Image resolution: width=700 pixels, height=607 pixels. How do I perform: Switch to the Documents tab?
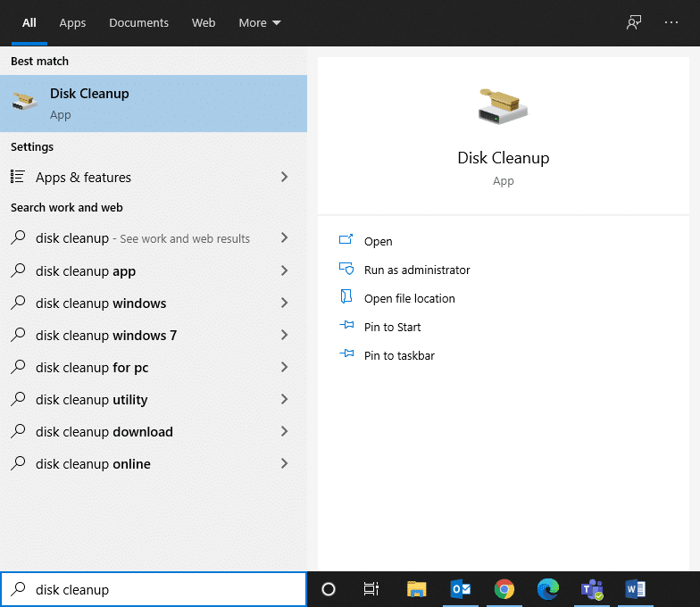(x=138, y=23)
